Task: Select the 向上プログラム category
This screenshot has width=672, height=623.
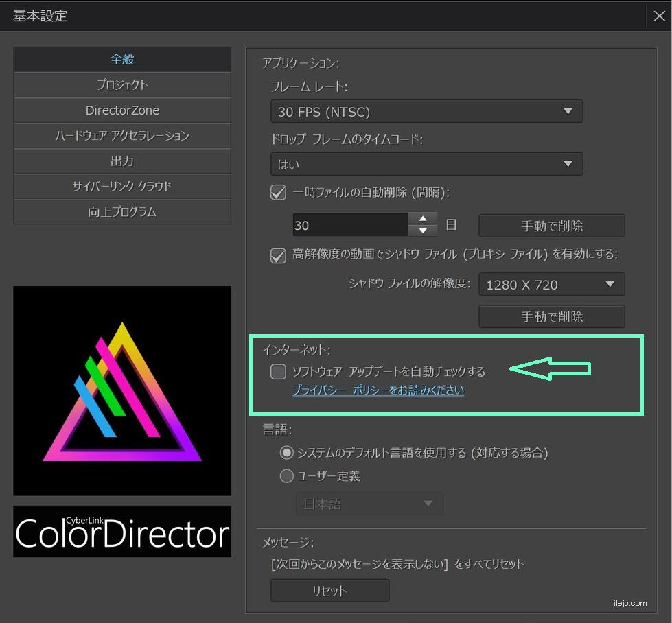Action: click(x=122, y=211)
